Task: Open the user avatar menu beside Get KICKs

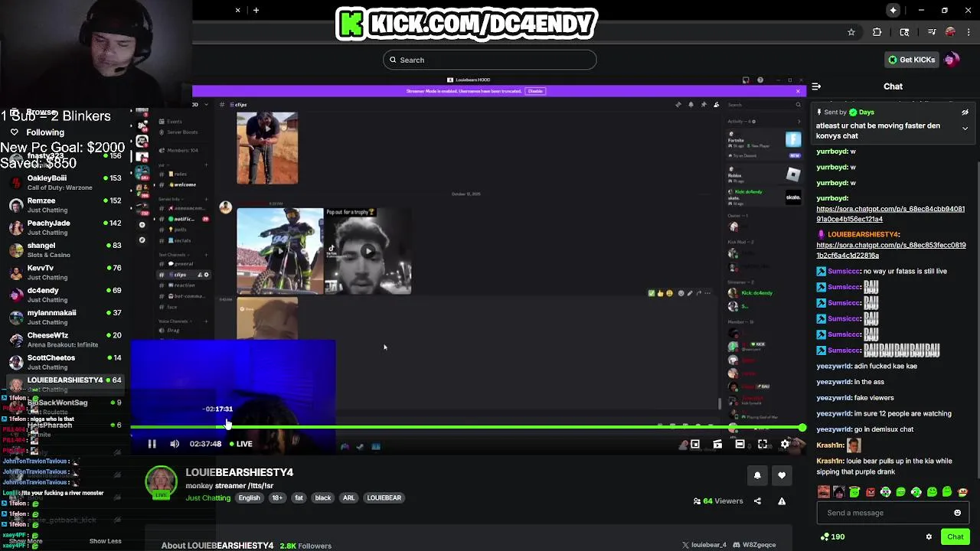Action: tap(952, 60)
